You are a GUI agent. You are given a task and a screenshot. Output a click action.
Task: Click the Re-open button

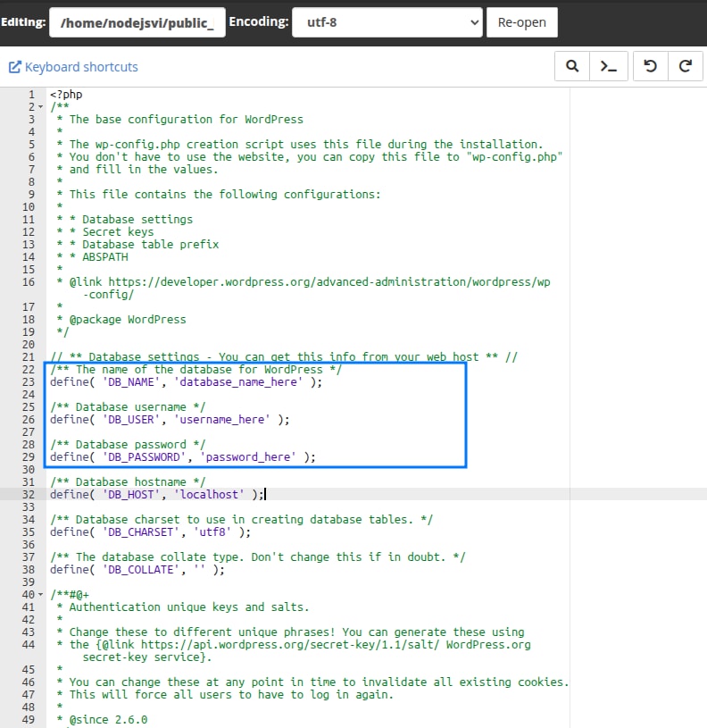click(521, 22)
